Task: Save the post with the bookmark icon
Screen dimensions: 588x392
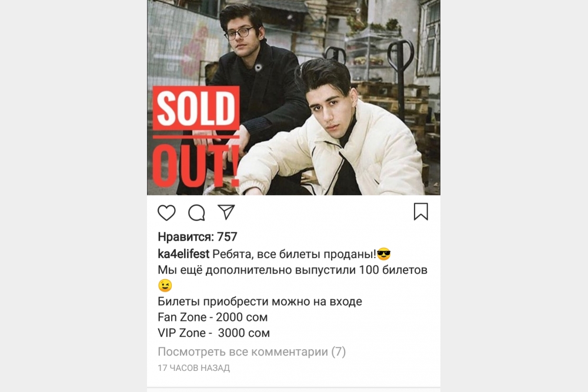Action: tap(421, 212)
